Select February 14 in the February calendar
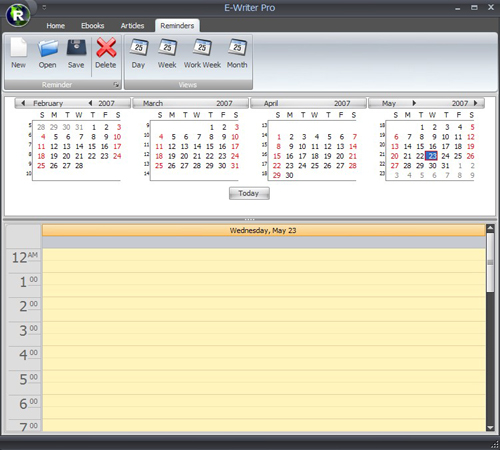The height and width of the screenshot is (450, 500). coord(79,146)
